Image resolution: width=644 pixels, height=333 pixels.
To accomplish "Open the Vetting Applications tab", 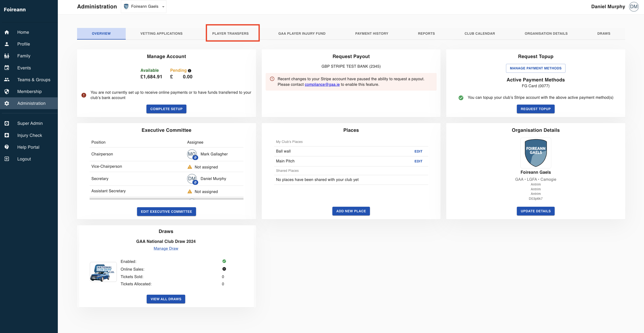I will pyautogui.click(x=161, y=33).
